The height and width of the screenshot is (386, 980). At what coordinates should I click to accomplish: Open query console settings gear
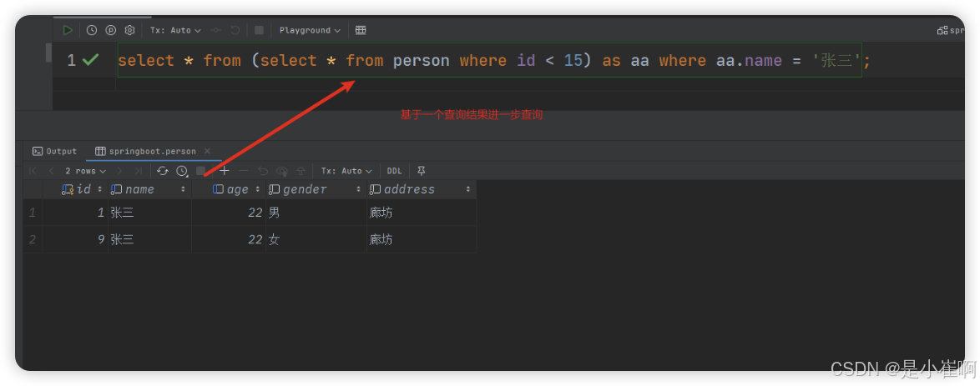tap(129, 30)
